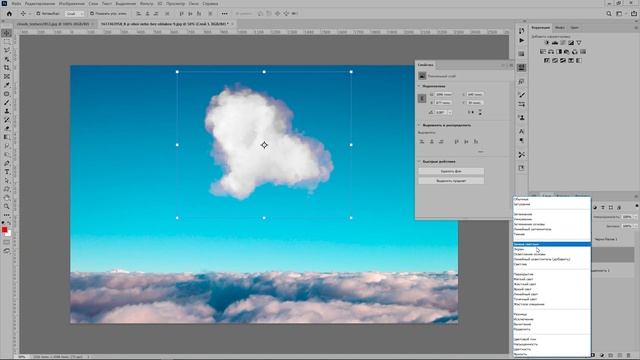The height and width of the screenshot is (360, 640).
Task: Add a Vibrance adjustment layer
Action: [579, 43]
